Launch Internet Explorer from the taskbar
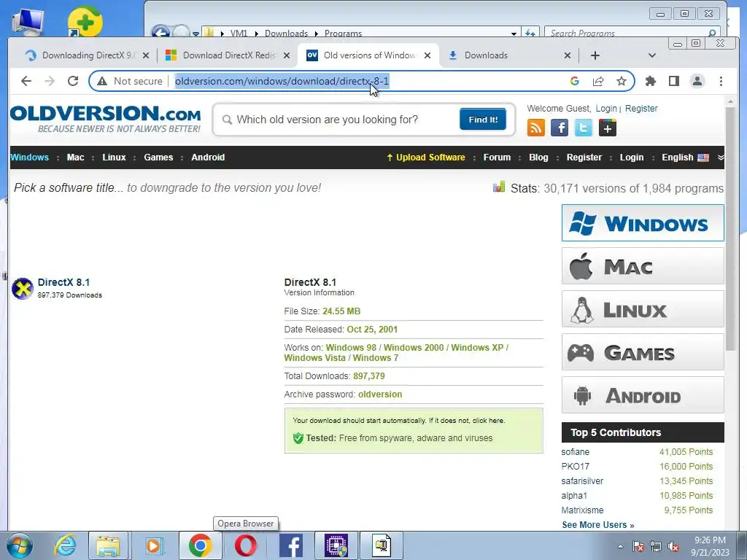The height and width of the screenshot is (560, 747). pos(65,545)
